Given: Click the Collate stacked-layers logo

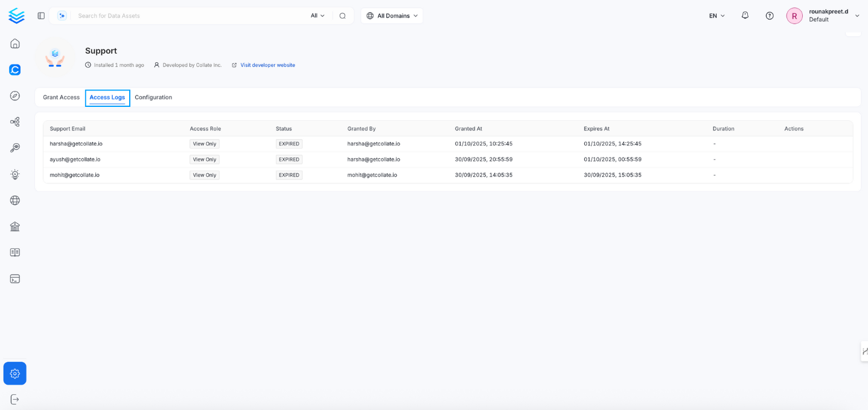Looking at the screenshot, I should coord(16,16).
